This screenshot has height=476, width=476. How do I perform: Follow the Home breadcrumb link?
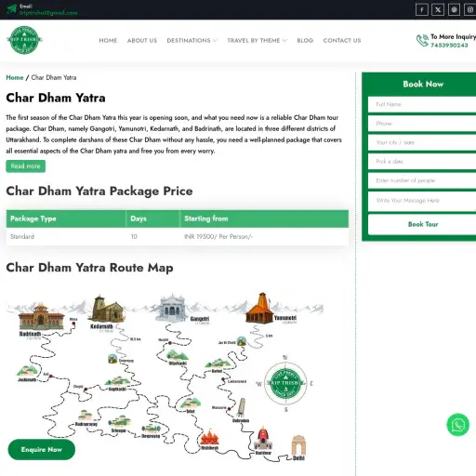[15, 77]
